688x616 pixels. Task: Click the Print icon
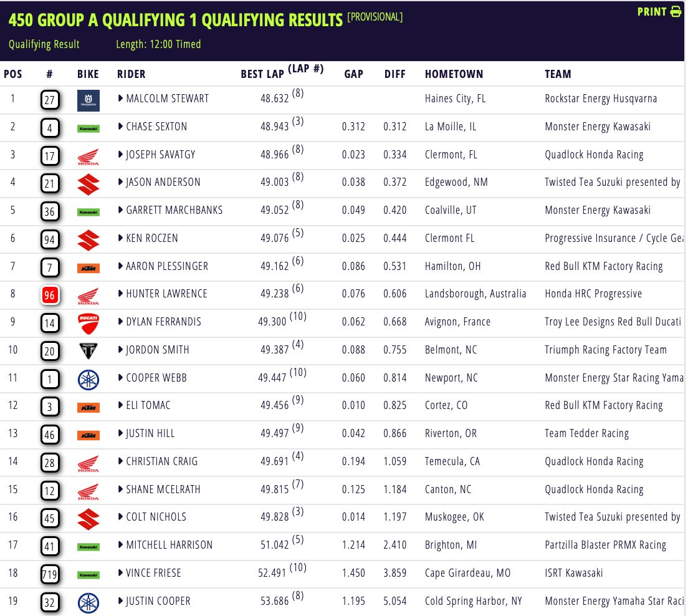point(676,12)
